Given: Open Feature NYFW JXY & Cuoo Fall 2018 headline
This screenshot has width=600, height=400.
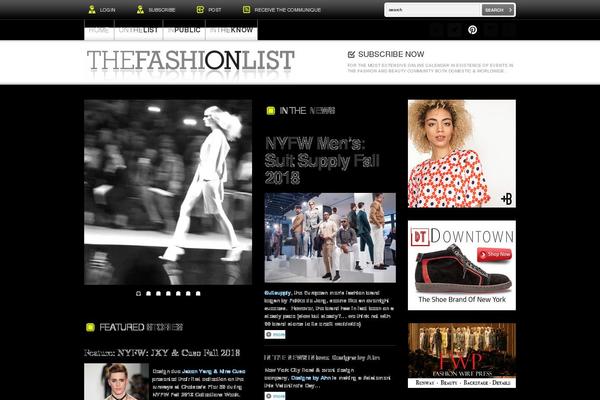Looking at the screenshot, I should click(162, 353).
